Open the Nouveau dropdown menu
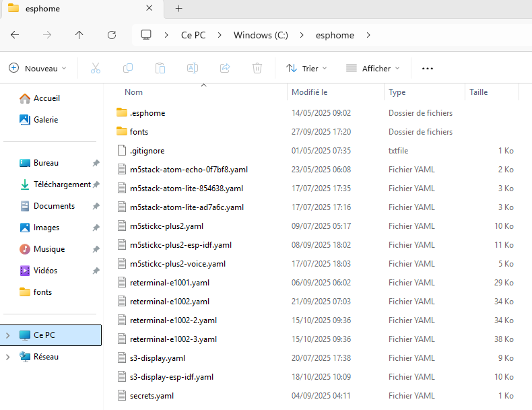This screenshot has width=532, height=410. (38, 68)
